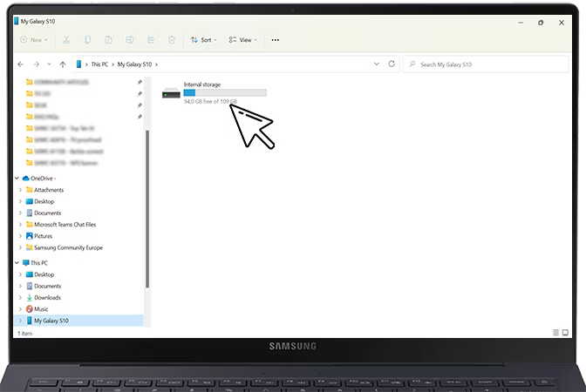
Task: Go back with the left arrow
Action: [x=21, y=64]
